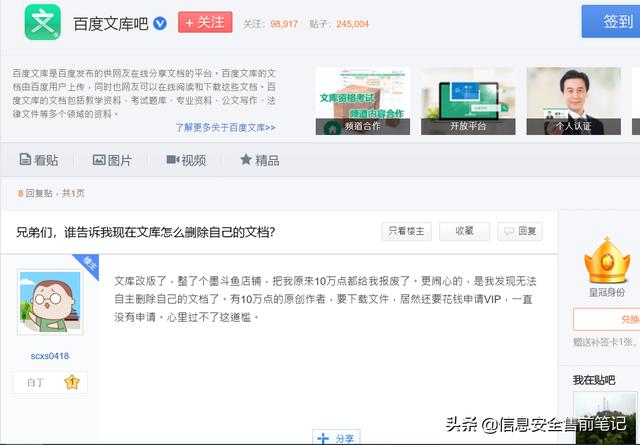Click the 签到 sign-in button
This screenshot has width=640, height=445.
click(x=611, y=21)
